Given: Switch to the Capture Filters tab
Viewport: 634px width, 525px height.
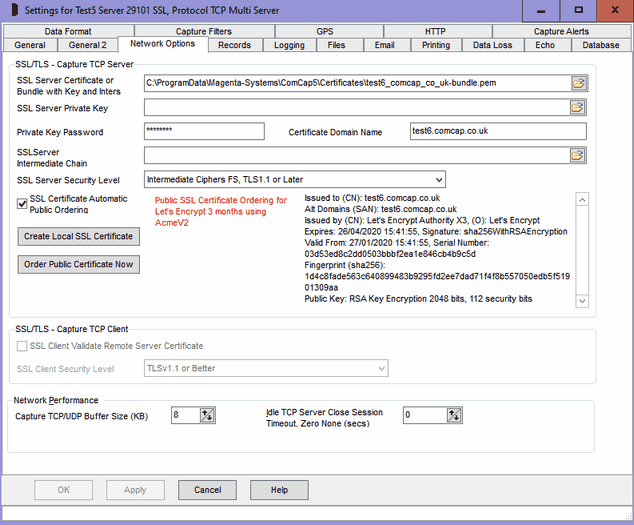Looking at the screenshot, I should (x=203, y=32).
